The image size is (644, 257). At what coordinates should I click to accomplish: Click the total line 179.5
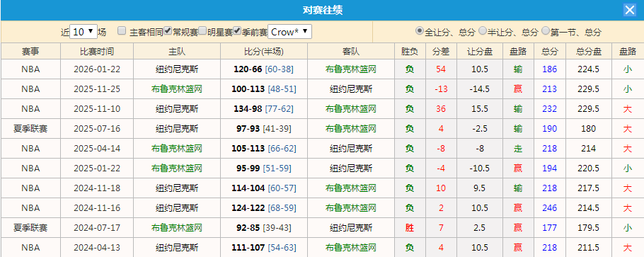[x=589, y=227]
